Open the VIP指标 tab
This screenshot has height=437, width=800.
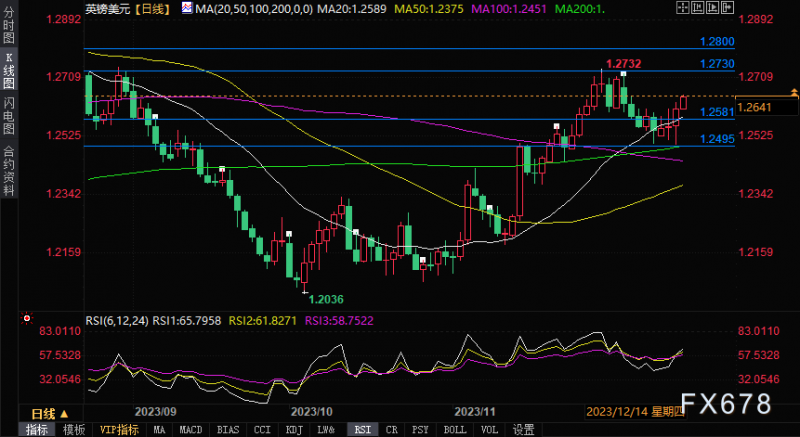pos(119,430)
